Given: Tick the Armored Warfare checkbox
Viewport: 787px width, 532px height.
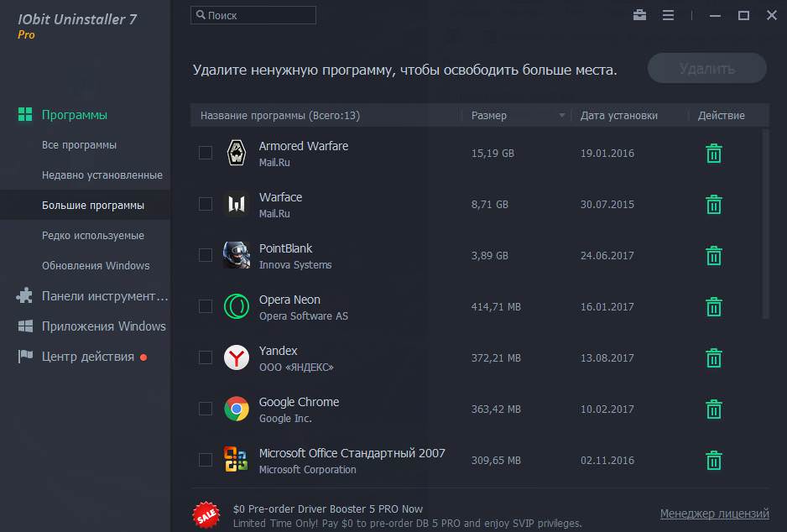Looking at the screenshot, I should point(206,153).
